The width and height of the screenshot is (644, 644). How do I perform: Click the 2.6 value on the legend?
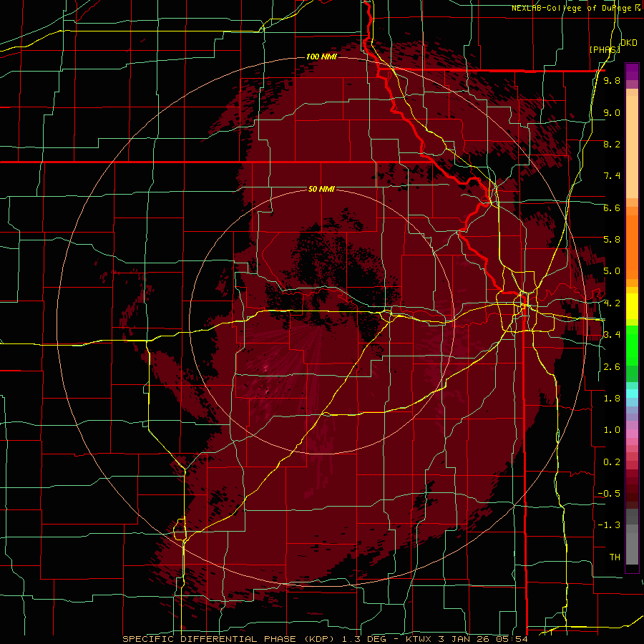(612, 367)
